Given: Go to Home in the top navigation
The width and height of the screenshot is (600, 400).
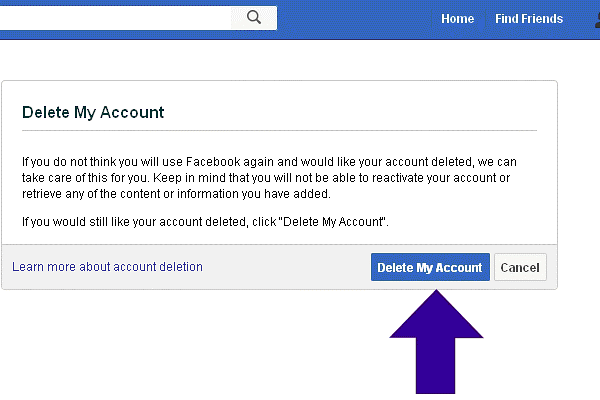Looking at the screenshot, I should [x=457, y=19].
